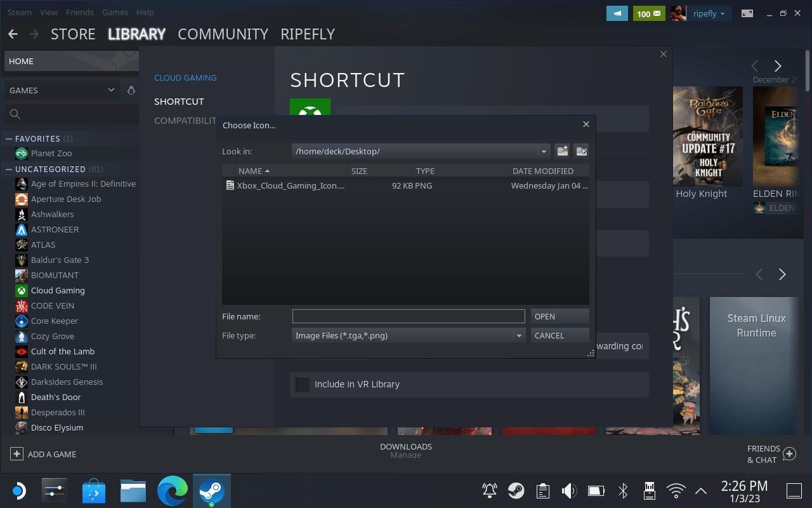This screenshot has height=508, width=812.
Task: Click the up-one-folder icon in the file dialog
Action: tap(562, 151)
